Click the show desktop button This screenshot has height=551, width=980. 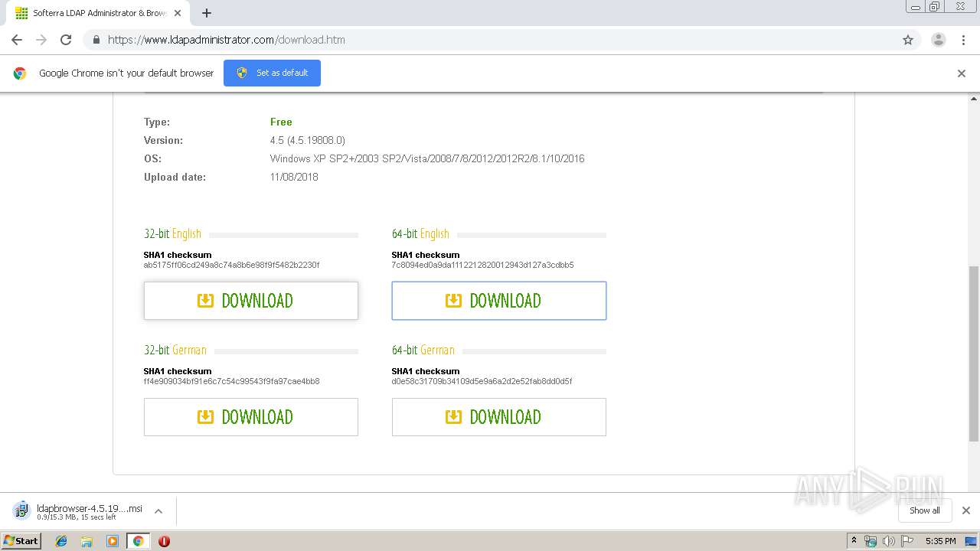coord(972,541)
